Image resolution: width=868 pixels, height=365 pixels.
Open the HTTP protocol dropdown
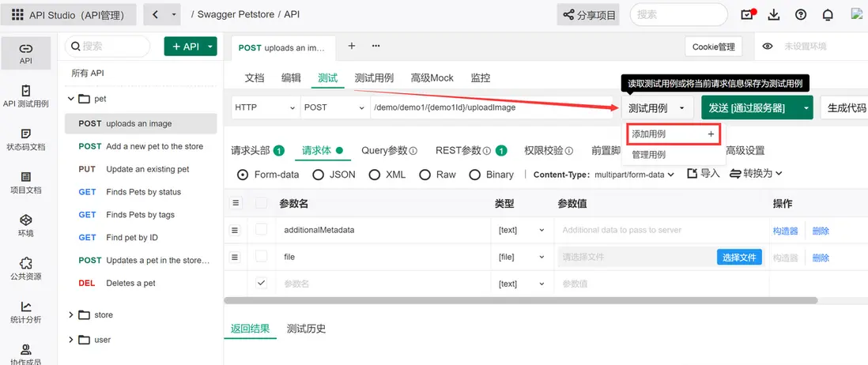pyautogui.click(x=266, y=107)
